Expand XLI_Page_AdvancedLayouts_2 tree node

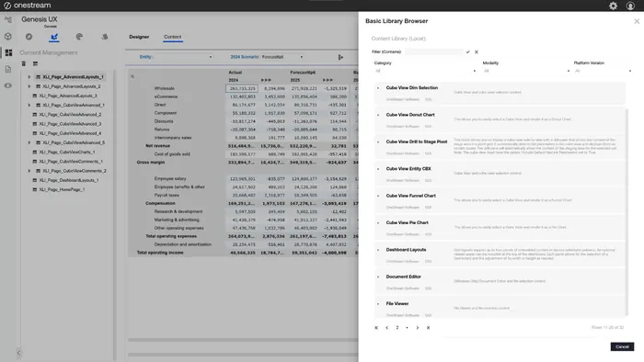(x=29, y=86)
